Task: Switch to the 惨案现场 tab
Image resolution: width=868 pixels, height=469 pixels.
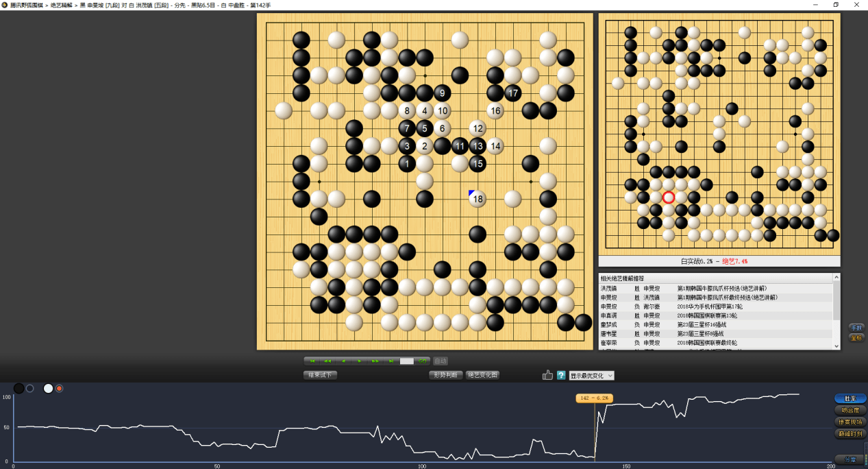Action: click(850, 422)
